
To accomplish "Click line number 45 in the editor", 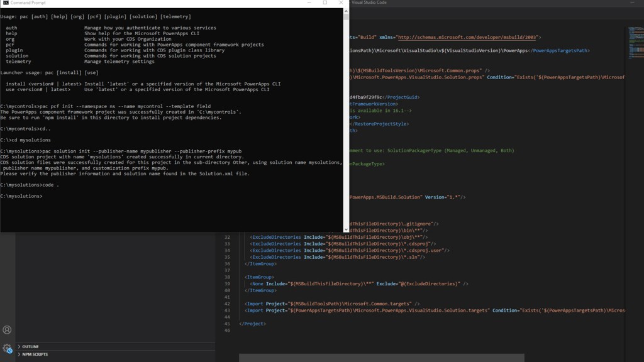I will coord(227,324).
